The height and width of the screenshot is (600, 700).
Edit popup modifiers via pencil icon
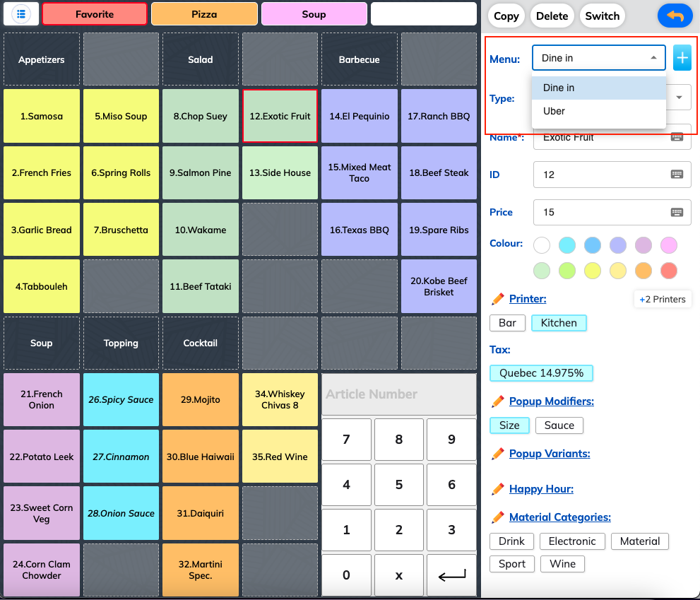click(497, 401)
